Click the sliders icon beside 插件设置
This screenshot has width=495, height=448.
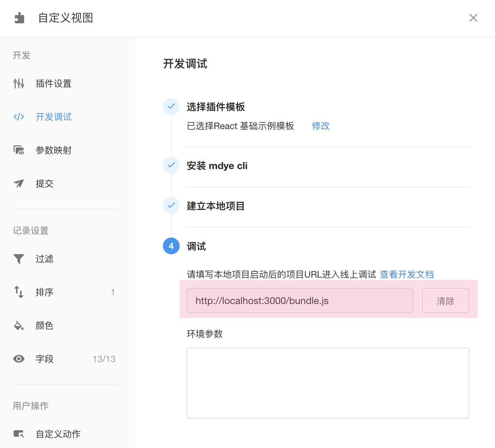pos(19,83)
